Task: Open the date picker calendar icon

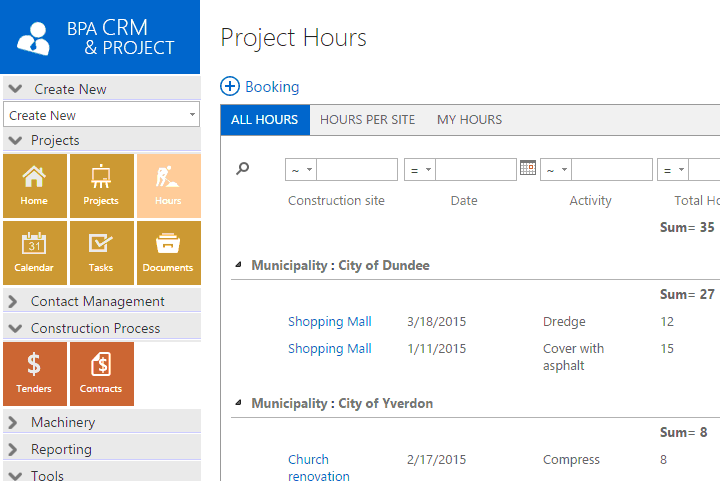Action: pyautogui.click(x=528, y=168)
